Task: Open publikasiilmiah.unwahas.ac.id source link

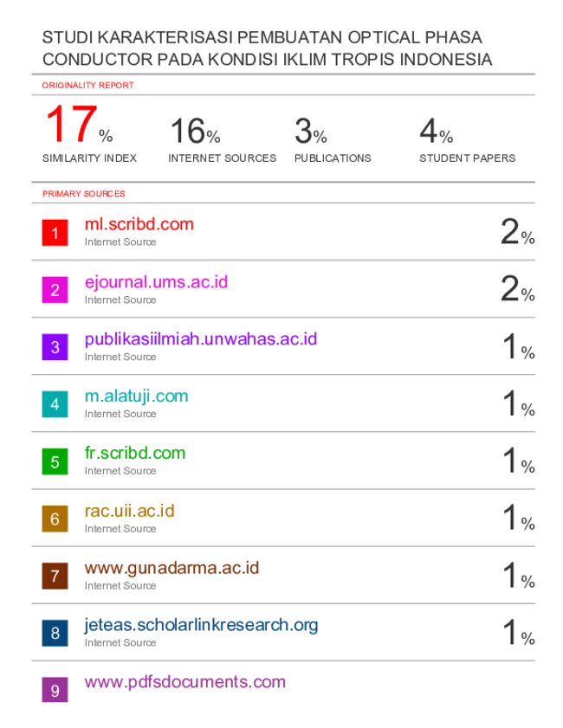Action: 201,339
